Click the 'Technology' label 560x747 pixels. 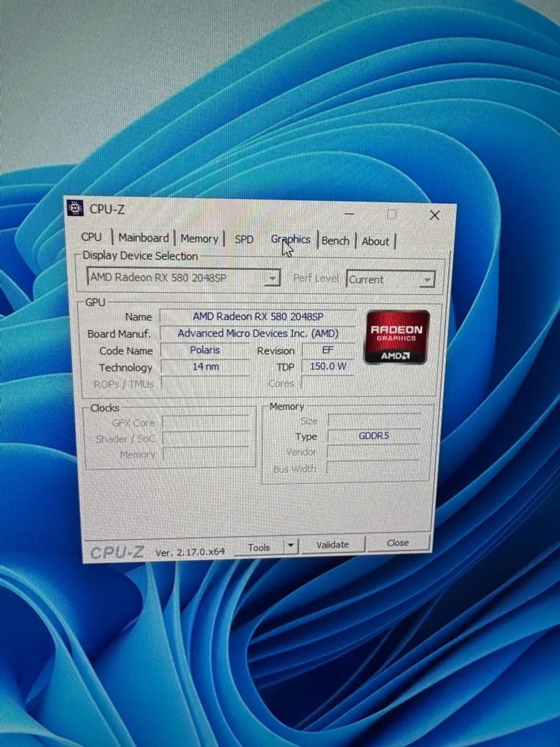pos(125,368)
